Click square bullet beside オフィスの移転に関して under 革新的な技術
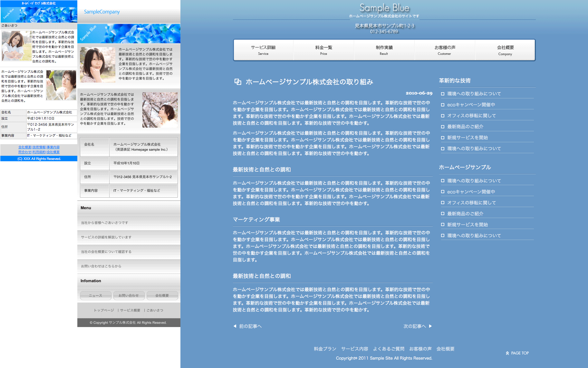This screenshot has width=588, height=368. pos(443,116)
